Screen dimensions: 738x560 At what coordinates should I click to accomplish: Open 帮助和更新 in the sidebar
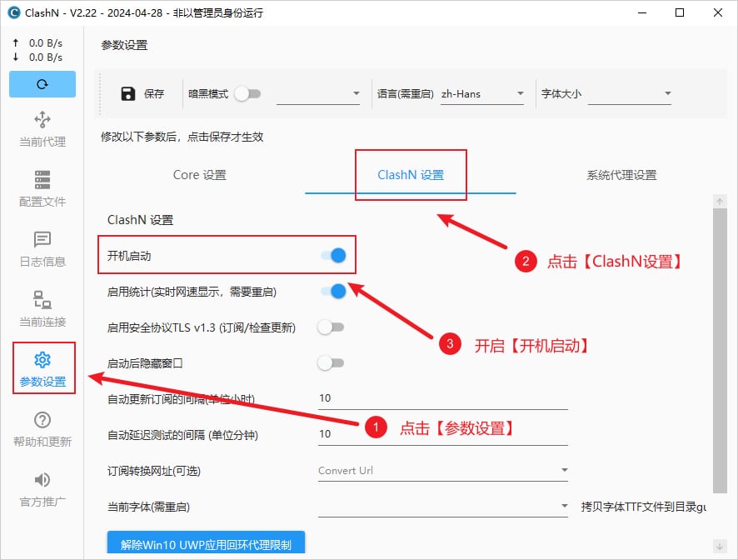tap(42, 429)
